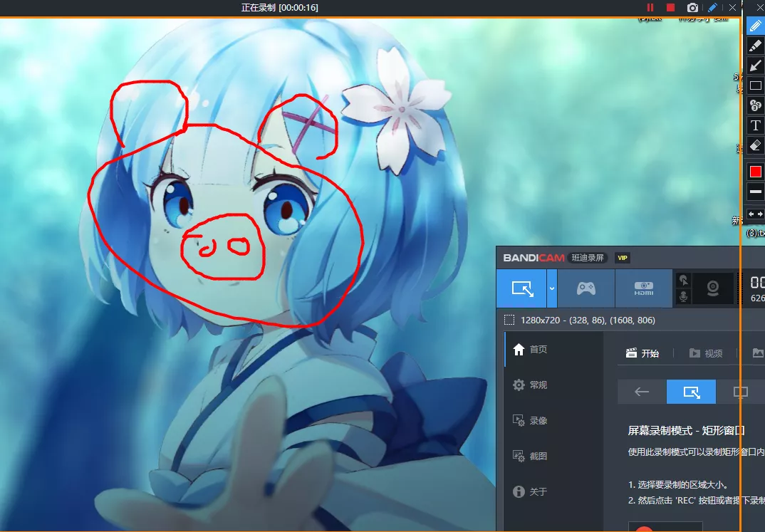
Task: Pause the recording
Action: [650, 8]
